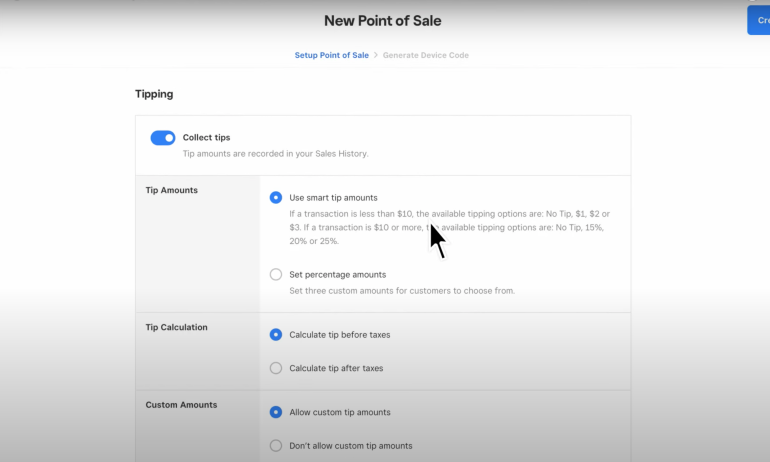770x462 pixels.
Task: Go to Setup Point of Sale step
Action: (x=331, y=55)
